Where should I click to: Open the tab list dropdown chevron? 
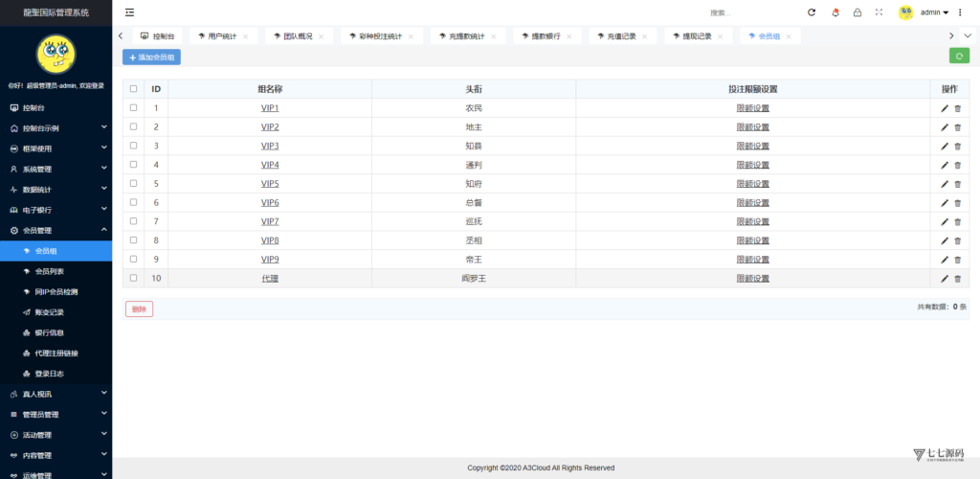coord(968,36)
